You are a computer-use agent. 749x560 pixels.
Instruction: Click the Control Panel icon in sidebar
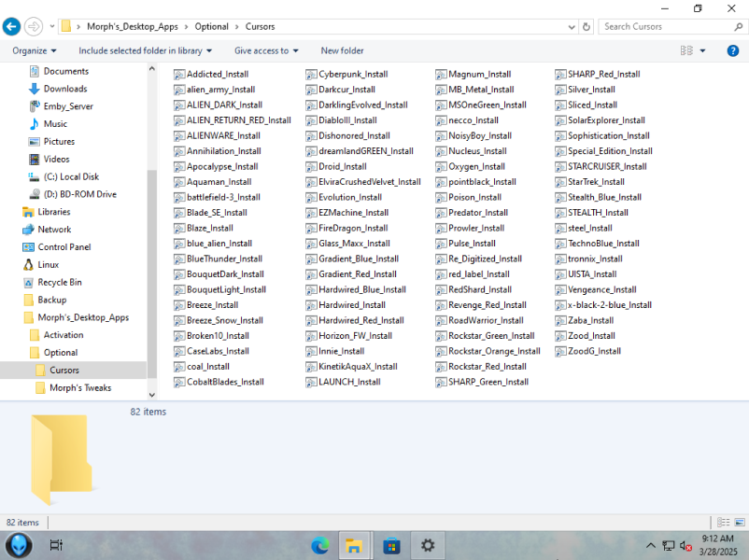pos(28,247)
